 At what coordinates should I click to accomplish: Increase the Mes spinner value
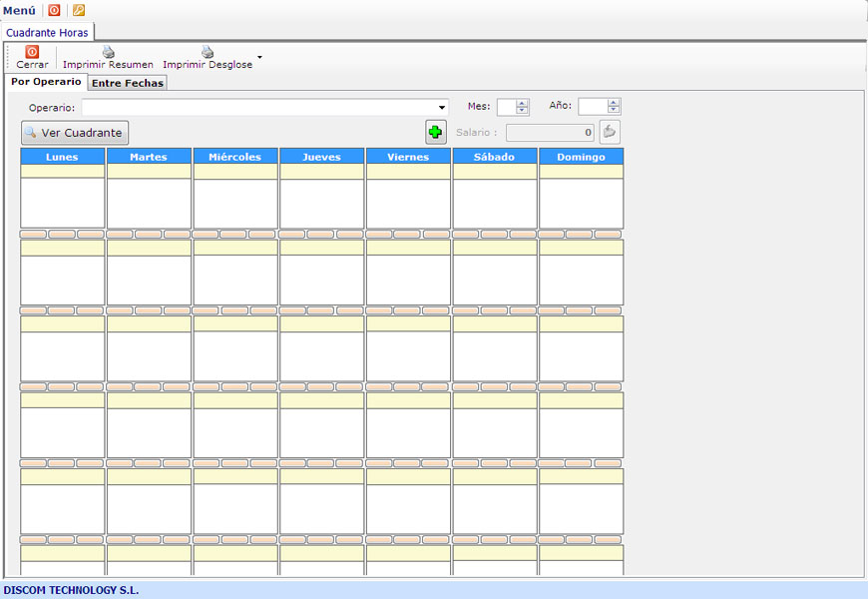point(522,103)
